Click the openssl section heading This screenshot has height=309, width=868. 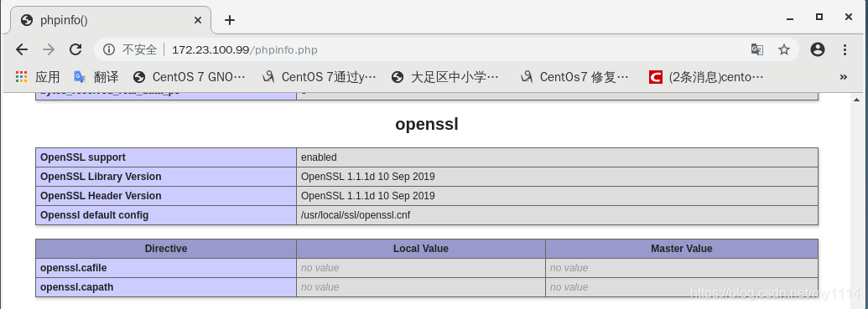[x=427, y=124]
